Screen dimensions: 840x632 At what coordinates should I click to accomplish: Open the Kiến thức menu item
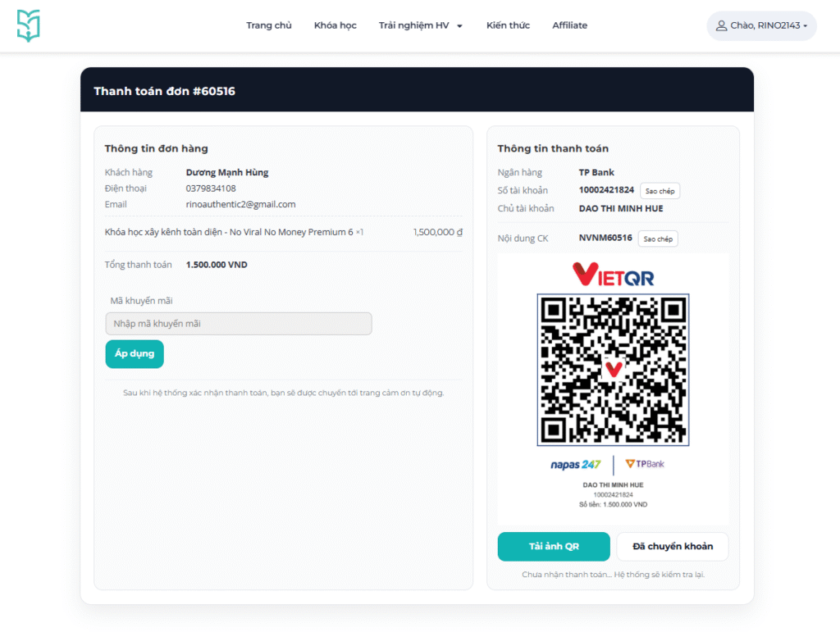tap(508, 25)
